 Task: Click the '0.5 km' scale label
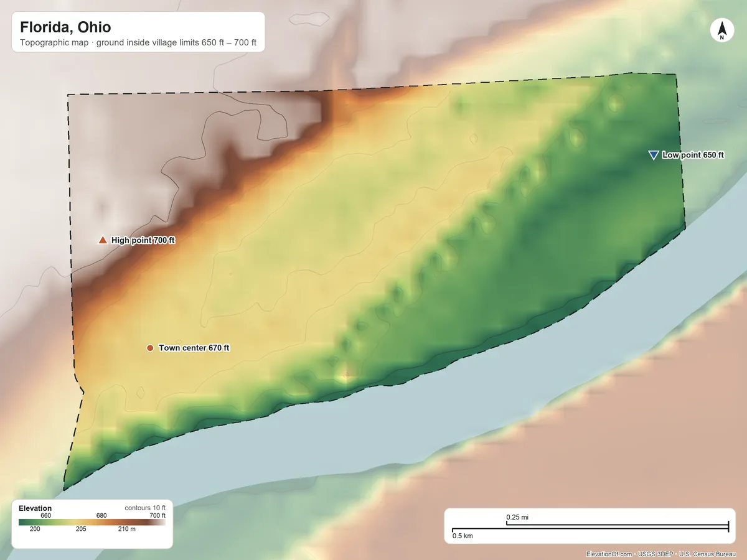(463, 535)
